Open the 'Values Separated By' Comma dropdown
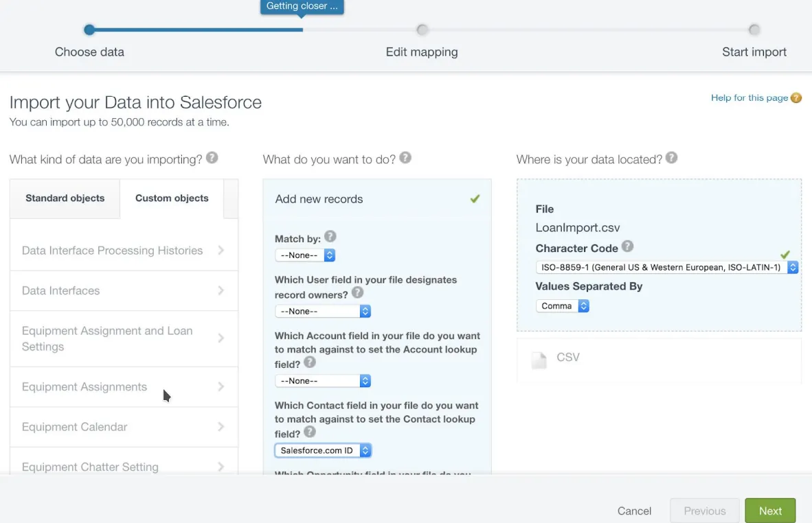 click(563, 306)
